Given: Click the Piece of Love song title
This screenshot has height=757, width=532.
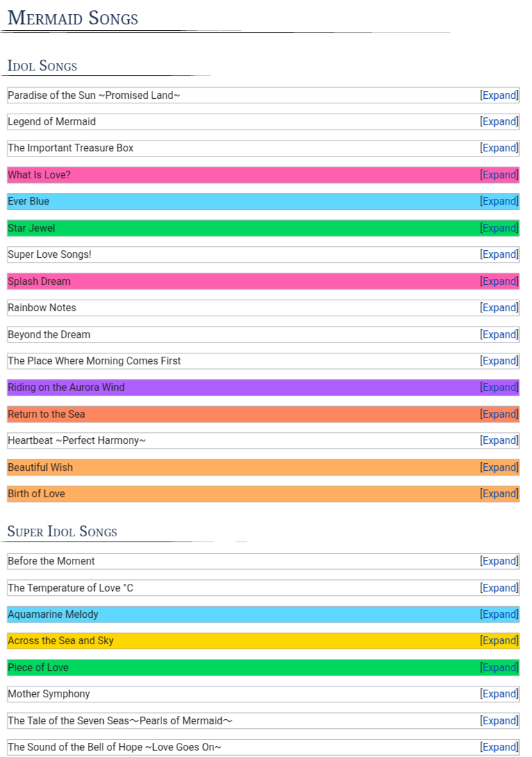Looking at the screenshot, I should pos(38,668).
